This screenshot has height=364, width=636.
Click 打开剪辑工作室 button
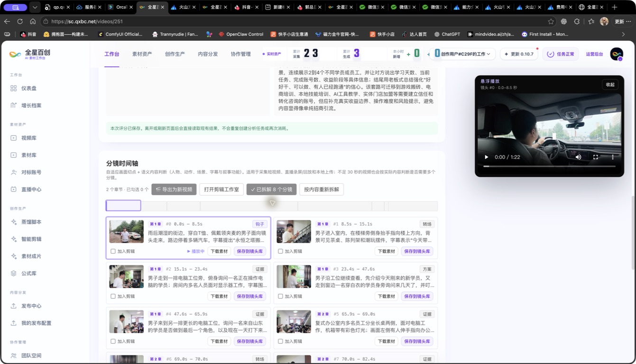click(x=221, y=190)
